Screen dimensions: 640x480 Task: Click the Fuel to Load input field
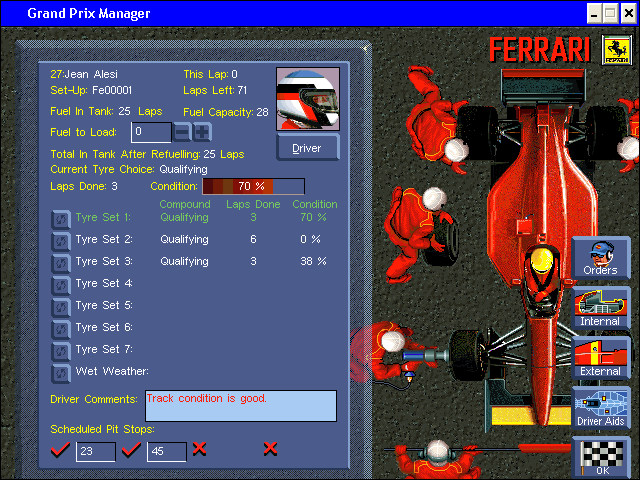click(150, 132)
